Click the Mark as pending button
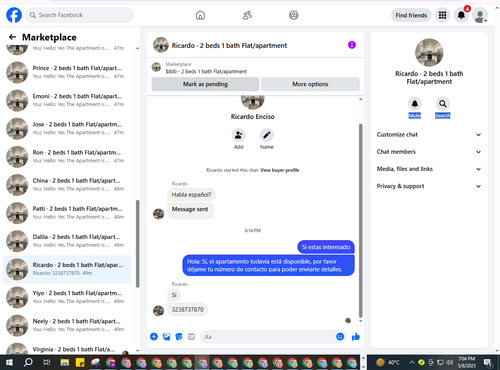The image size is (500, 370). [205, 84]
